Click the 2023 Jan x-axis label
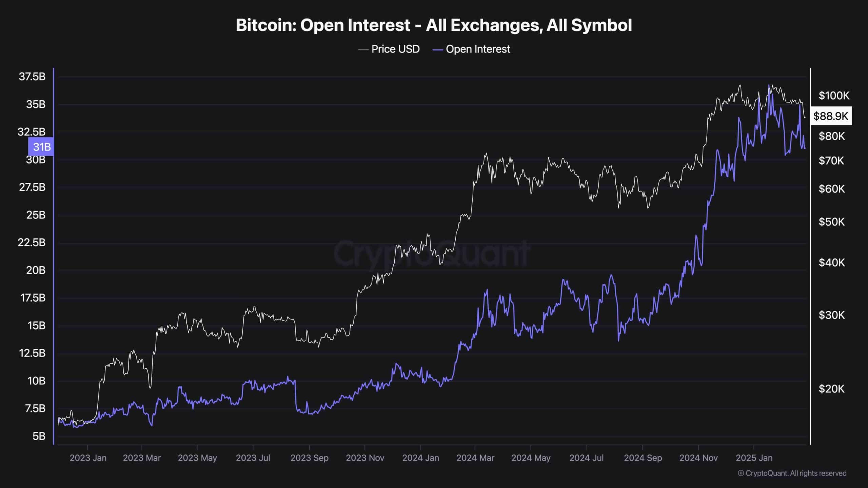This screenshot has width=868, height=488. click(88, 458)
